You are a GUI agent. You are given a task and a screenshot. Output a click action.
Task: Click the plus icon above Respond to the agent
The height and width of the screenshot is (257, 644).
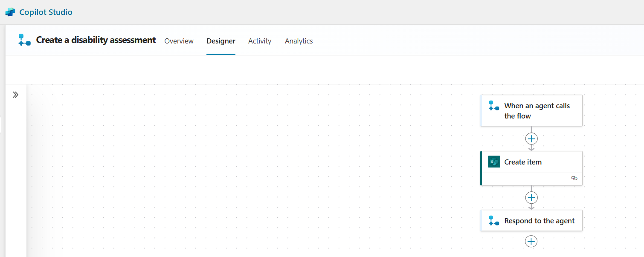(x=531, y=197)
